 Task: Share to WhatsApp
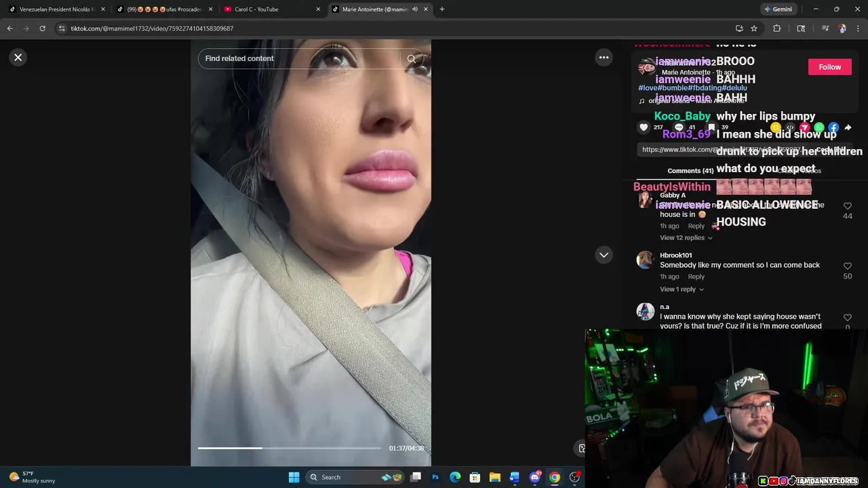tap(819, 127)
